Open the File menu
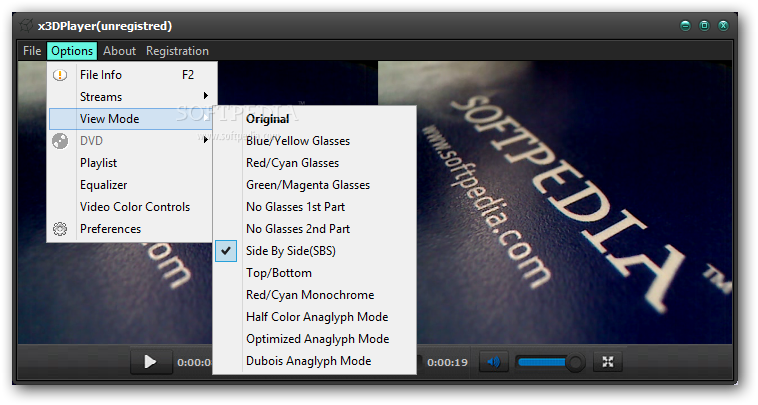The height and width of the screenshot is (405, 758). coord(32,51)
